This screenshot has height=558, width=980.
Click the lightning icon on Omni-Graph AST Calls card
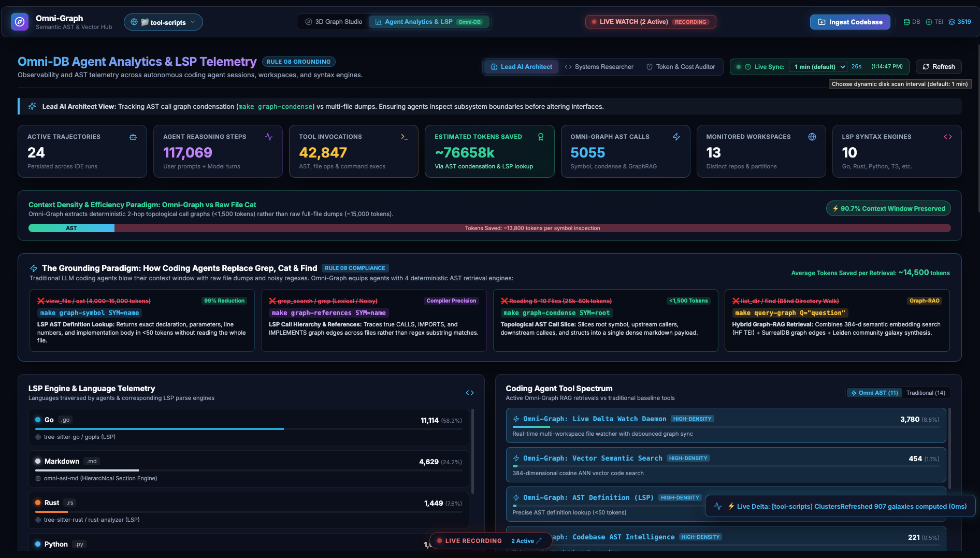676,137
